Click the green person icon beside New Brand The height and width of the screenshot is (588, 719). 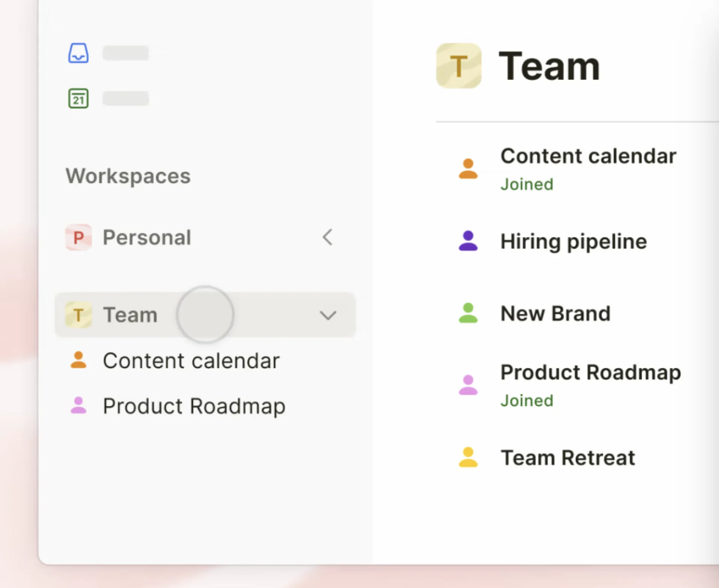[468, 313]
